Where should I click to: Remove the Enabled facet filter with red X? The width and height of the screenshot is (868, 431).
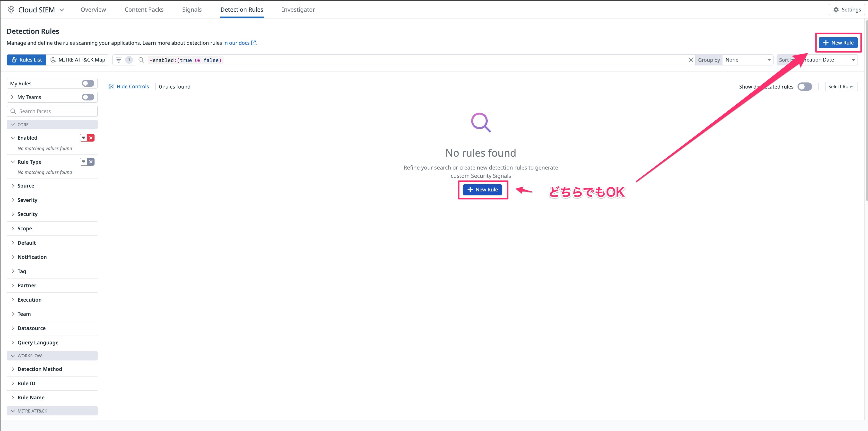pyautogui.click(x=91, y=138)
